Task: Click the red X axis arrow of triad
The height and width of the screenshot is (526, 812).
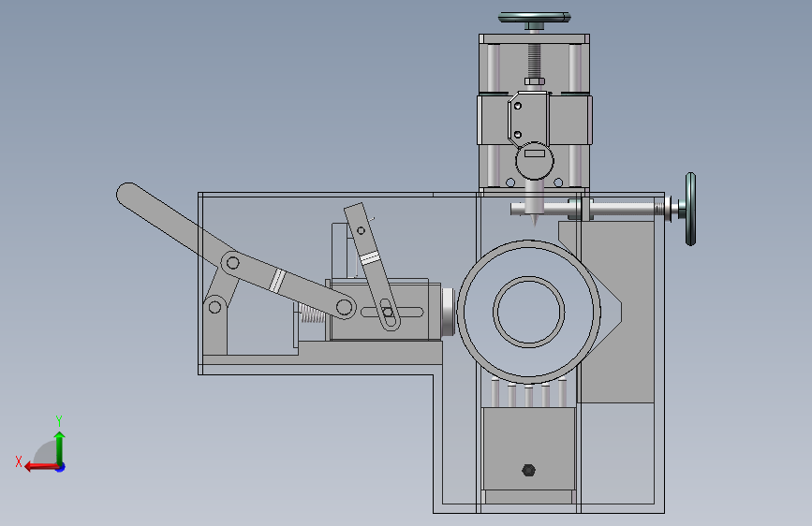Action: pyautogui.click(x=41, y=467)
